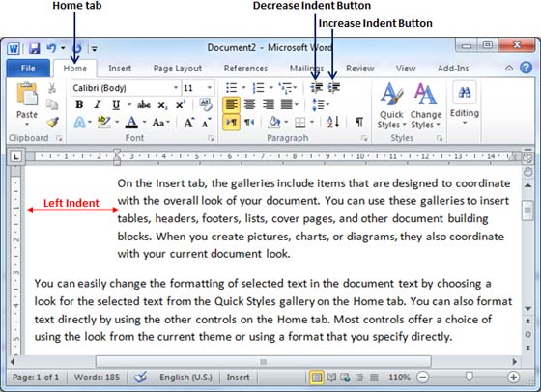Click the Sort A to Z icon
The height and width of the screenshot is (392, 541).
(x=333, y=122)
